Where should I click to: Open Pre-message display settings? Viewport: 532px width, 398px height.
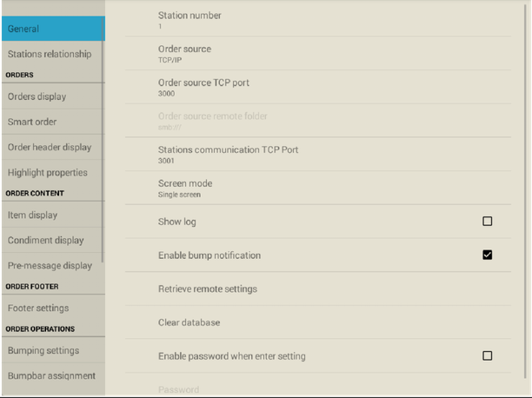point(52,265)
